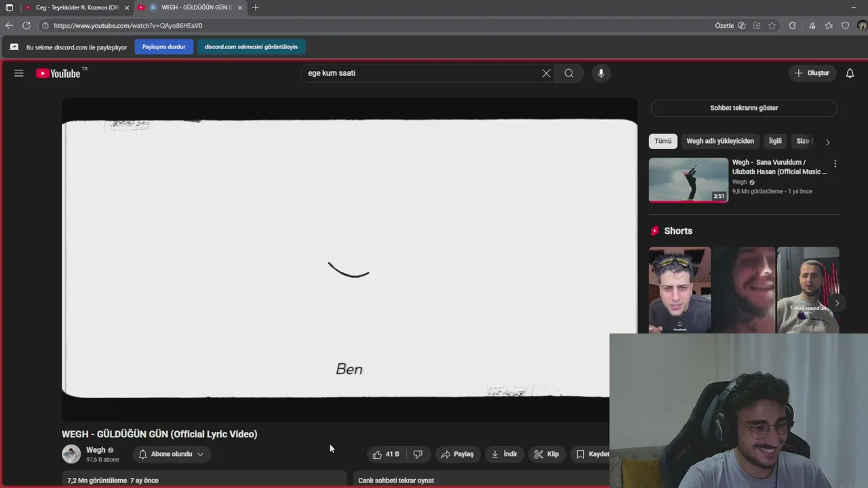Close the WEGH - GÜLDÜĞÜN GÜN tab
The width and height of the screenshot is (868, 488).
239,7
